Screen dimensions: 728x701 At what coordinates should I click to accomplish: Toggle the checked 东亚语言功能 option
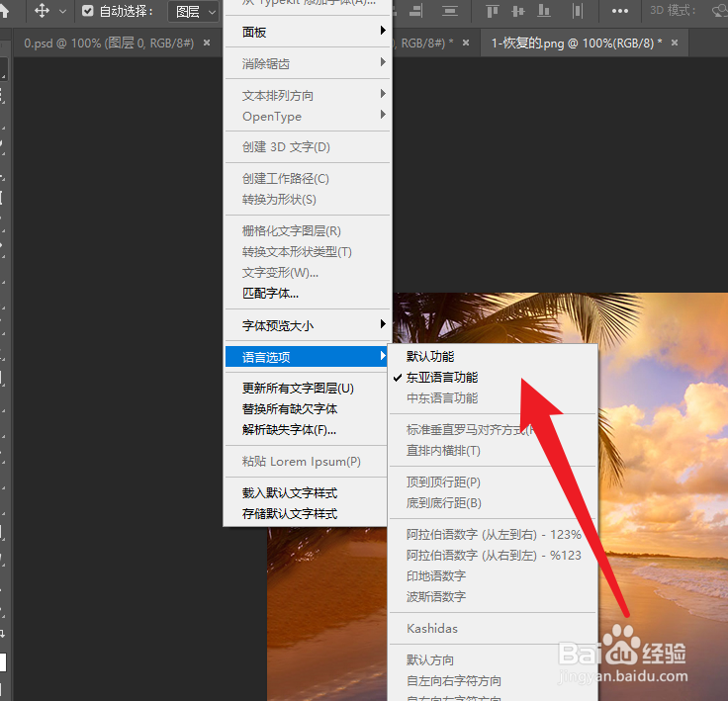(493, 378)
